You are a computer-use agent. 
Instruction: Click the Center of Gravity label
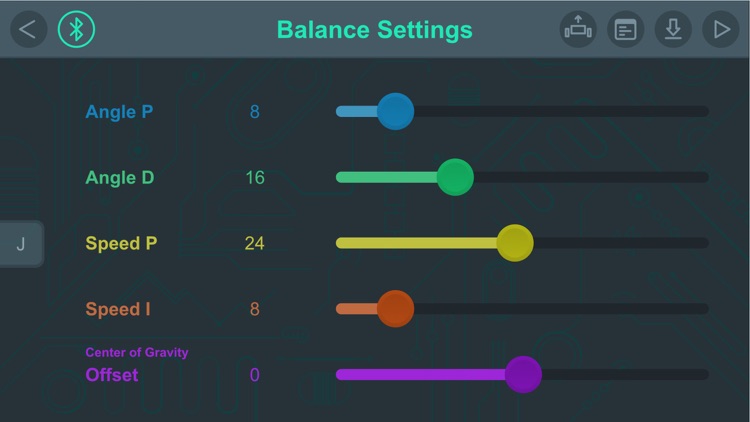click(137, 353)
